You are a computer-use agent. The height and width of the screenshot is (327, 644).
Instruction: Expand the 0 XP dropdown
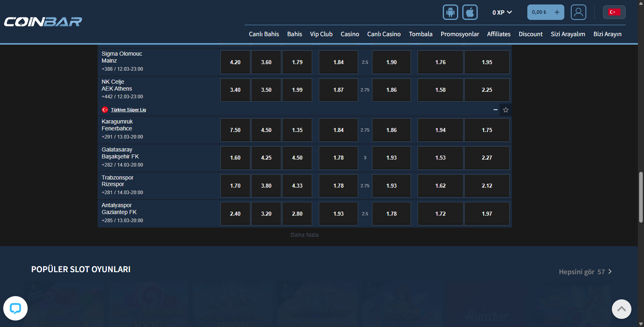pyautogui.click(x=502, y=13)
